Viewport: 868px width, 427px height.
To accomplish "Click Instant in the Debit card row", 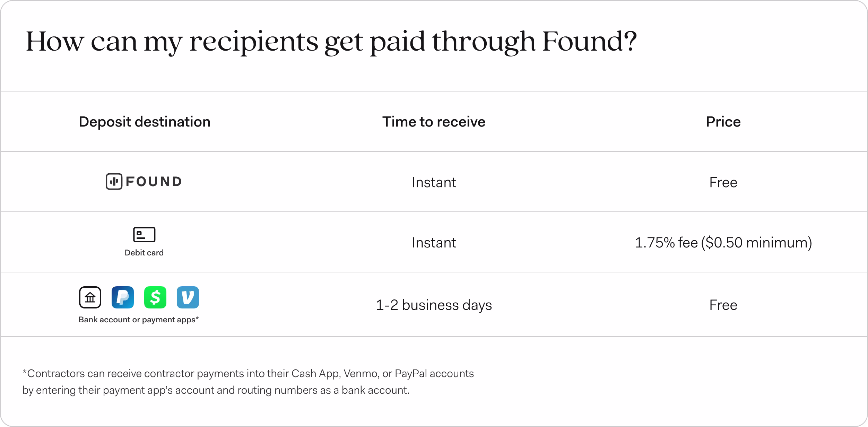I will [434, 243].
